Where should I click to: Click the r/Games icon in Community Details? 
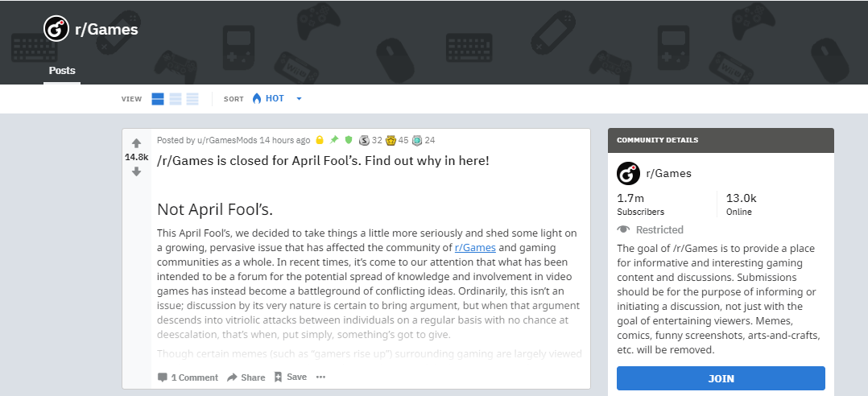point(628,174)
